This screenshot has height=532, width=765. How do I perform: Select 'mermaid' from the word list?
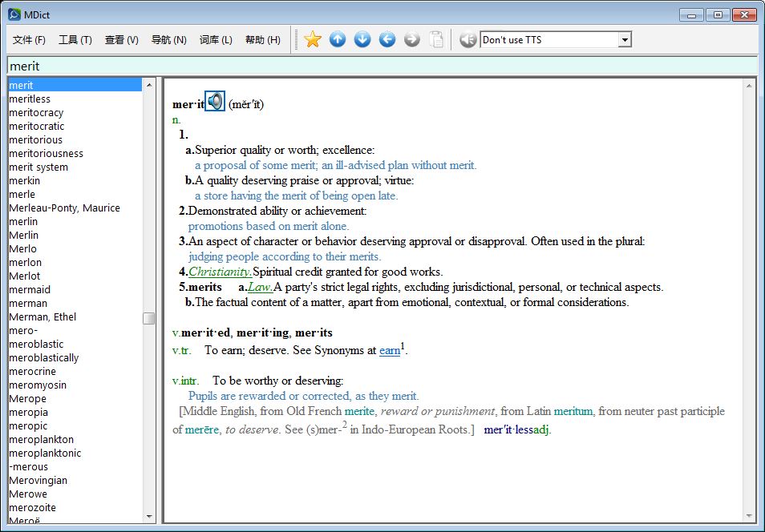pyautogui.click(x=30, y=289)
